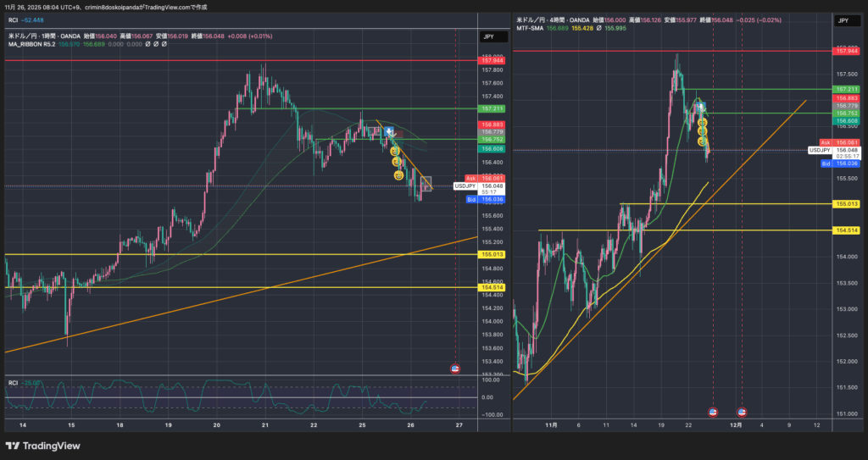Screen dimensions: 868x460
Task: Select RCI legend in the lower oscillator pane
Action: tap(14, 383)
